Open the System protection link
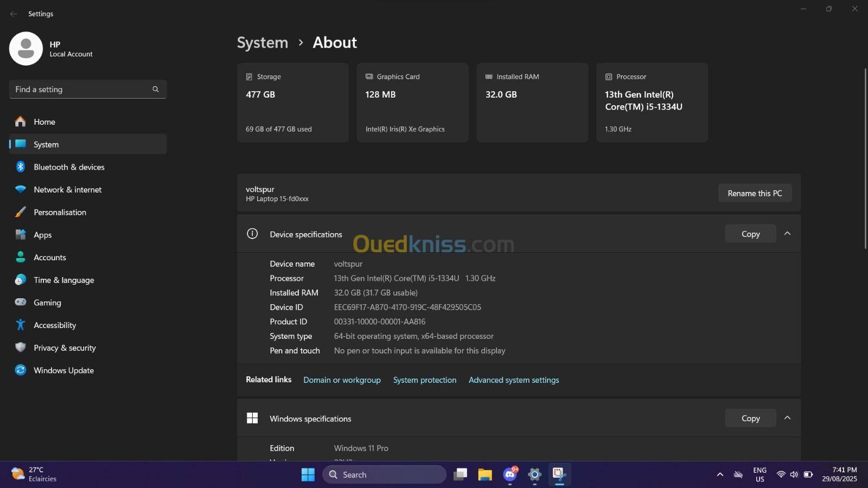Screen dimensions: 868x488 (425, 380)
